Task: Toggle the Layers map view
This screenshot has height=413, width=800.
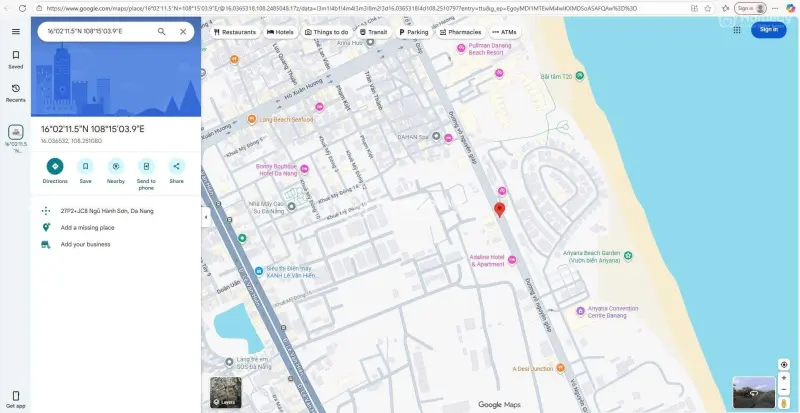Action: 225,392
